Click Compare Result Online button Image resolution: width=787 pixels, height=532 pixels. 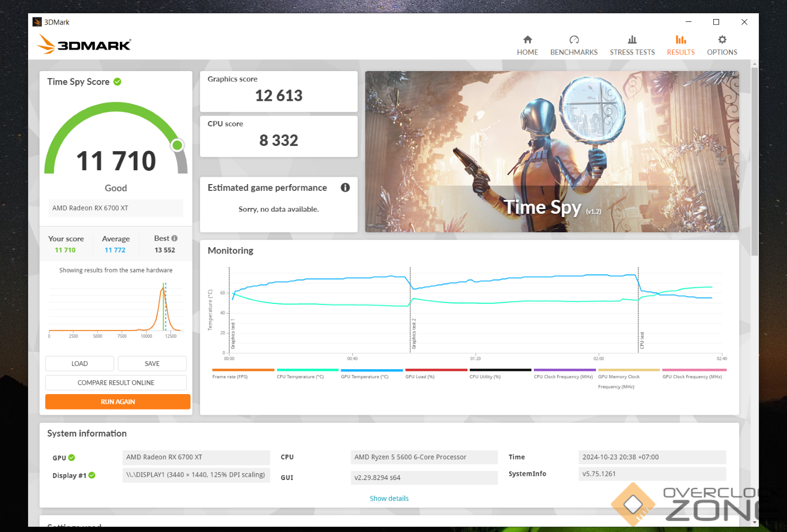(x=116, y=382)
